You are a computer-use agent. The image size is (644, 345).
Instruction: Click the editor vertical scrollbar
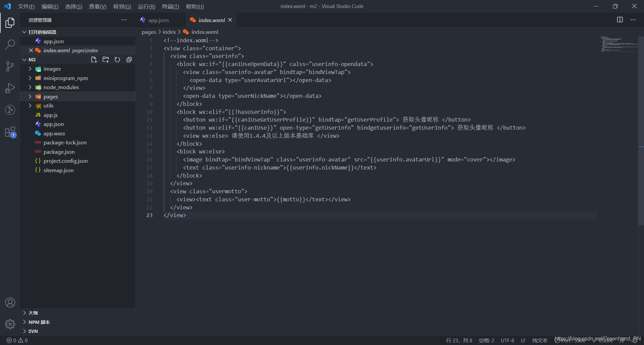tap(641, 131)
